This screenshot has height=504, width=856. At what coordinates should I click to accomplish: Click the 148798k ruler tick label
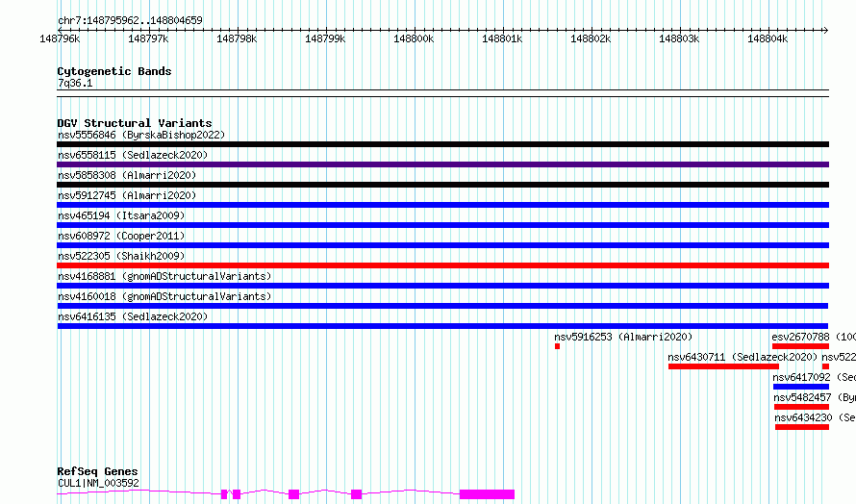237,39
